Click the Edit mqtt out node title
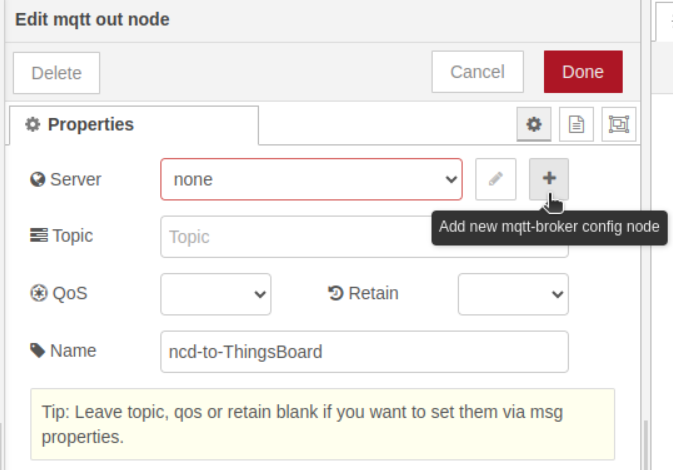Viewport: 673px width, 470px height. pyautogui.click(x=92, y=19)
